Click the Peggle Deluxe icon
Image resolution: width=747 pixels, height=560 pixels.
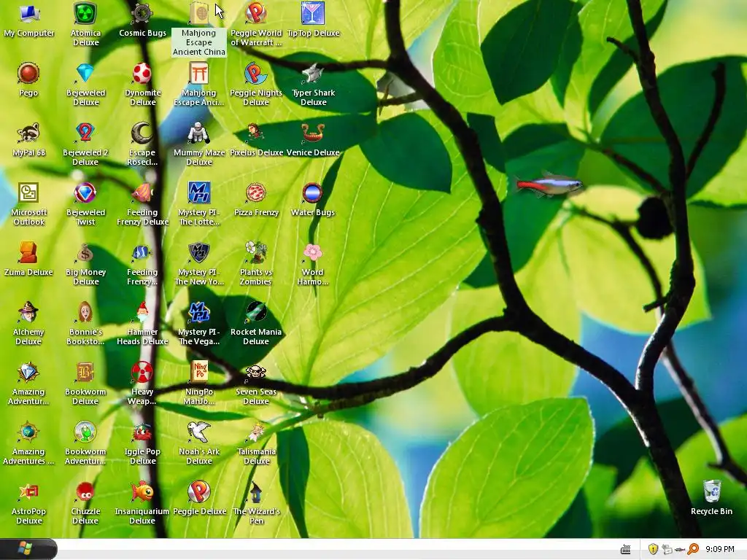pyautogui.click(x=199, y=492)
